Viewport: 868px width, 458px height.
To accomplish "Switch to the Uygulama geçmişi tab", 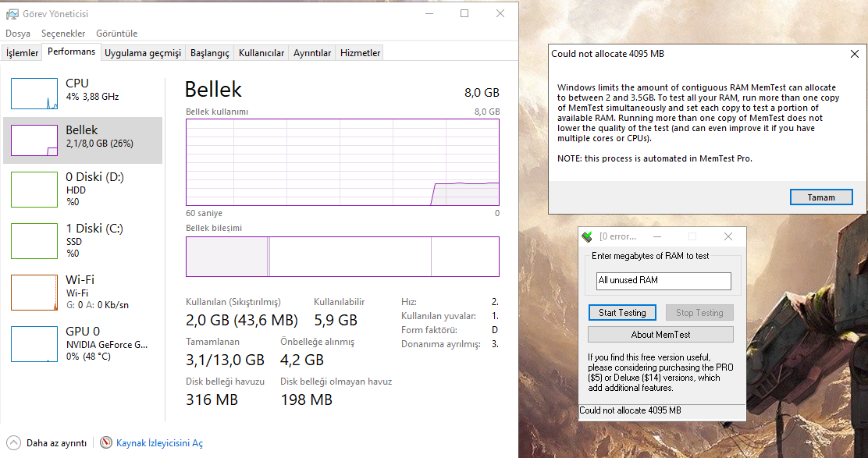I will point(143,53).
